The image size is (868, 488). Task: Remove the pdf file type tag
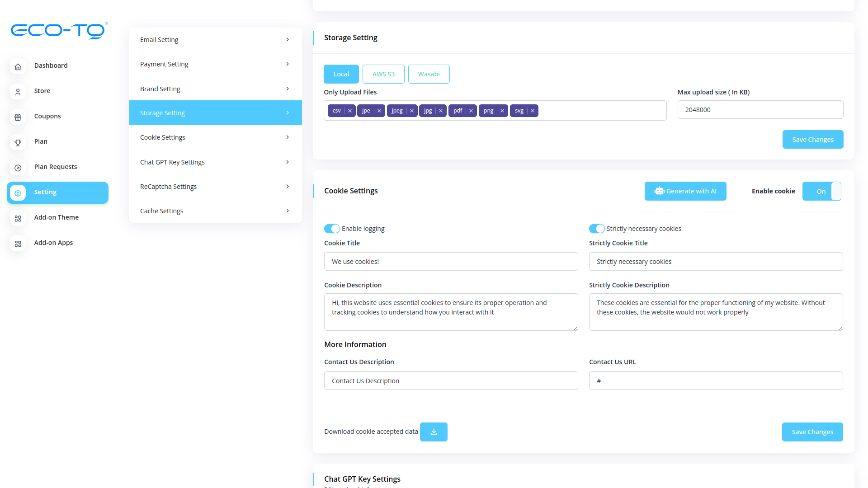coord(471,111)
